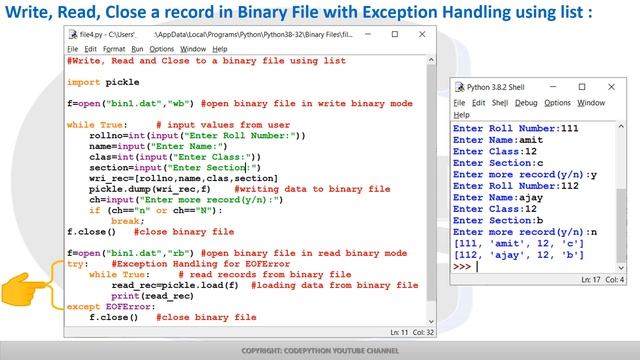Open Run menu in file4.py editor

pyautogui.click(x=137, y=49)
